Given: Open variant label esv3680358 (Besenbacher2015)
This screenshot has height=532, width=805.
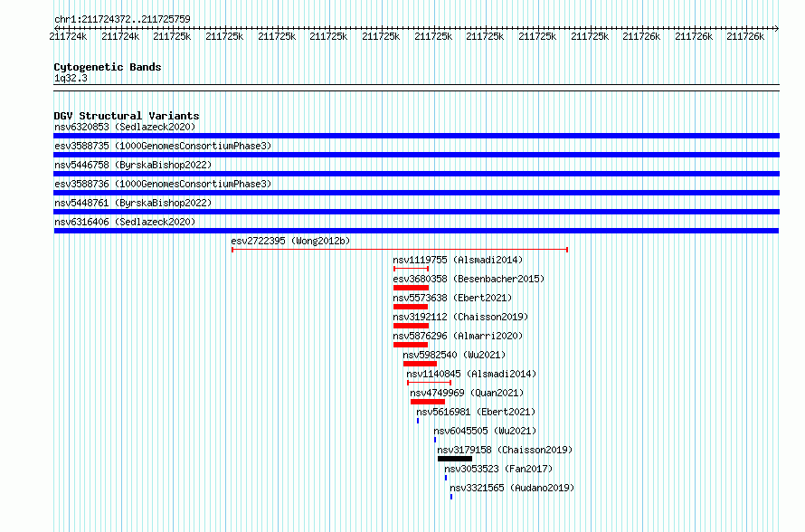Looking at the screenshot, I should click(469, 279).
